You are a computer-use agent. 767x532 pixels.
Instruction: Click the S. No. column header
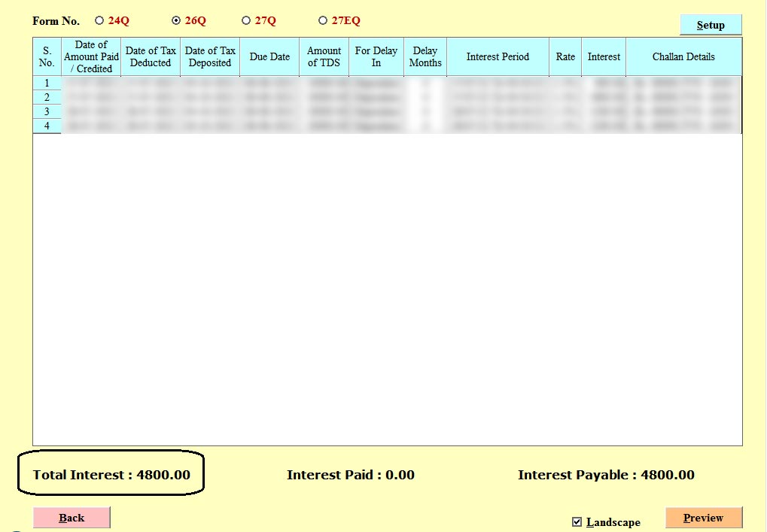47,57
